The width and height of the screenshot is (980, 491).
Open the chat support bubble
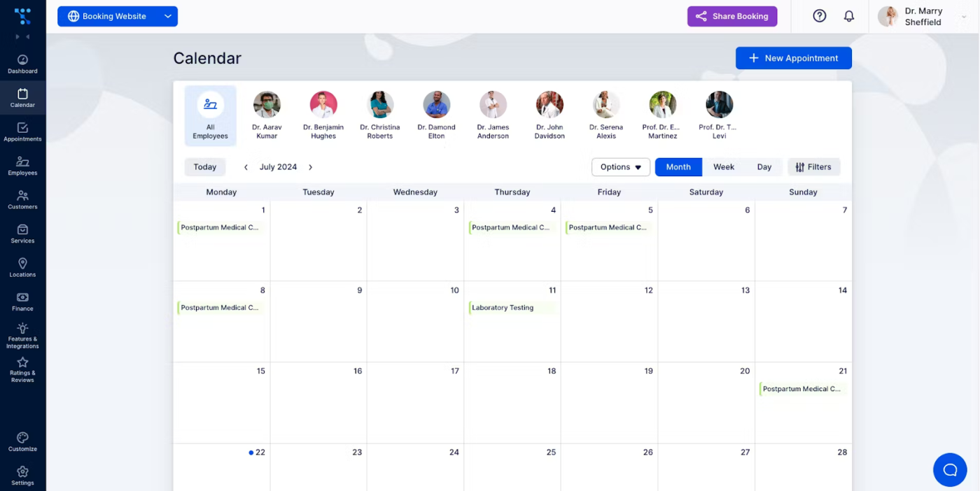point(950,470)
